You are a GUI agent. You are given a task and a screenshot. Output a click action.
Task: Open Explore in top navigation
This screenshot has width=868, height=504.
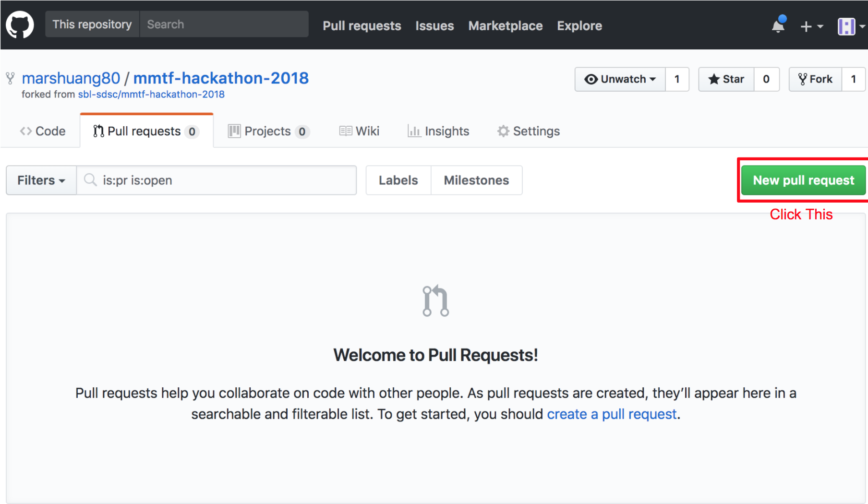[579, 25]
